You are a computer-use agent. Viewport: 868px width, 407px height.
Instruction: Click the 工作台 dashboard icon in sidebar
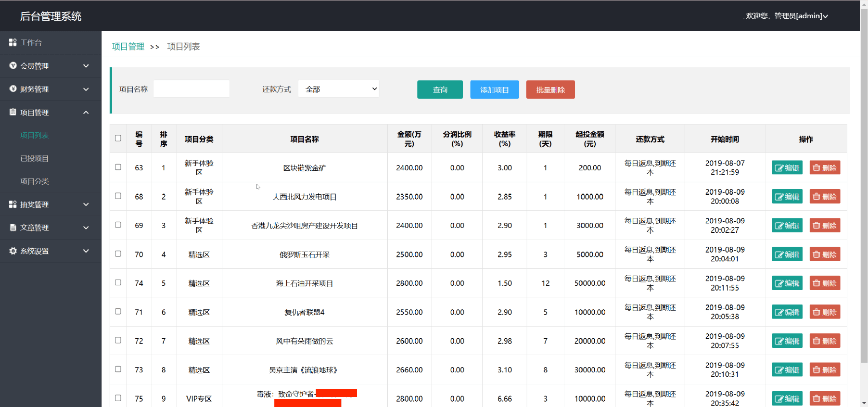click(13, 42)
